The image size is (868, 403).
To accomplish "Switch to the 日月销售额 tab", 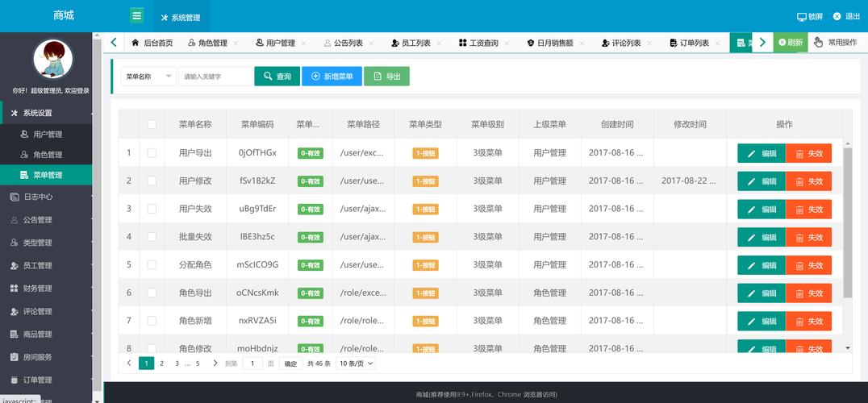I will click(549, 43).
